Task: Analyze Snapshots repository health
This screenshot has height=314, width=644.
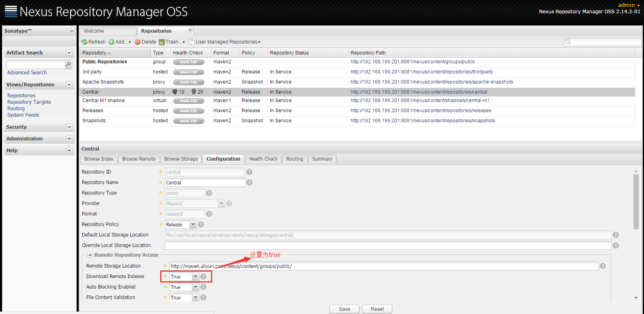Action: pos(188,121)
